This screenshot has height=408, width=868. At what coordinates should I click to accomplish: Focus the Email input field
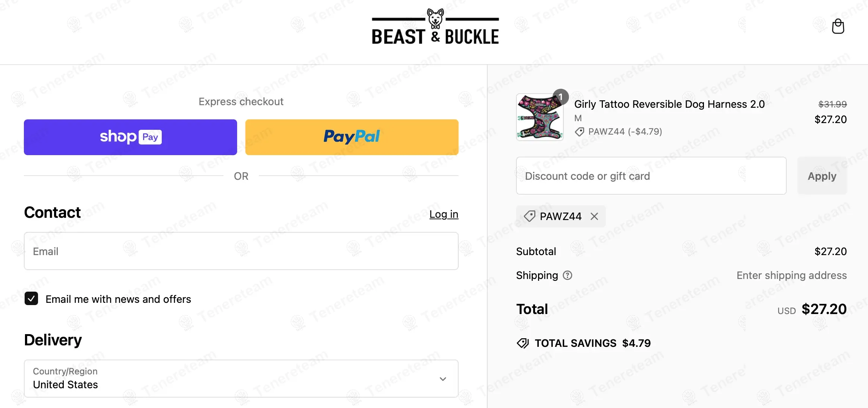241,251
